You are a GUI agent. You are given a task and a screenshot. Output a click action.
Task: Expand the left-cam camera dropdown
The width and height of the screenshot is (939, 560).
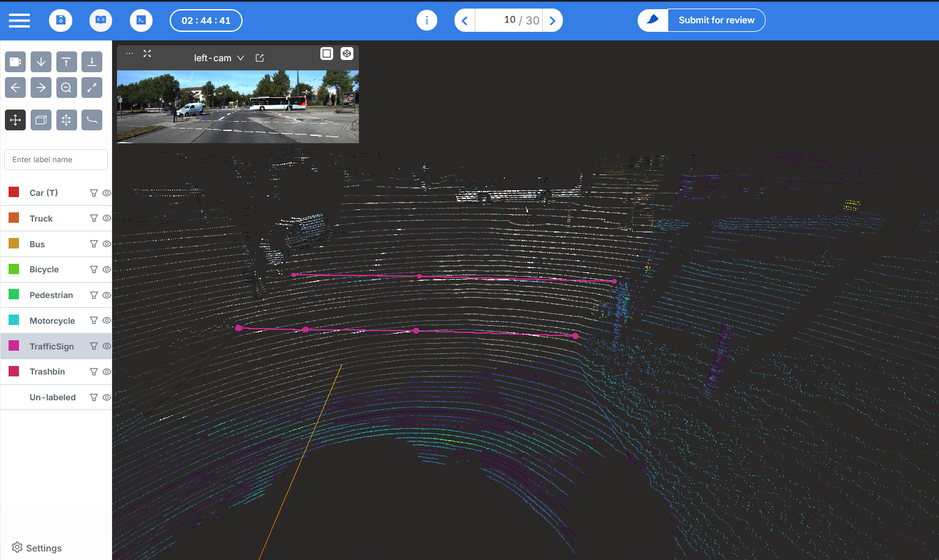241,58
